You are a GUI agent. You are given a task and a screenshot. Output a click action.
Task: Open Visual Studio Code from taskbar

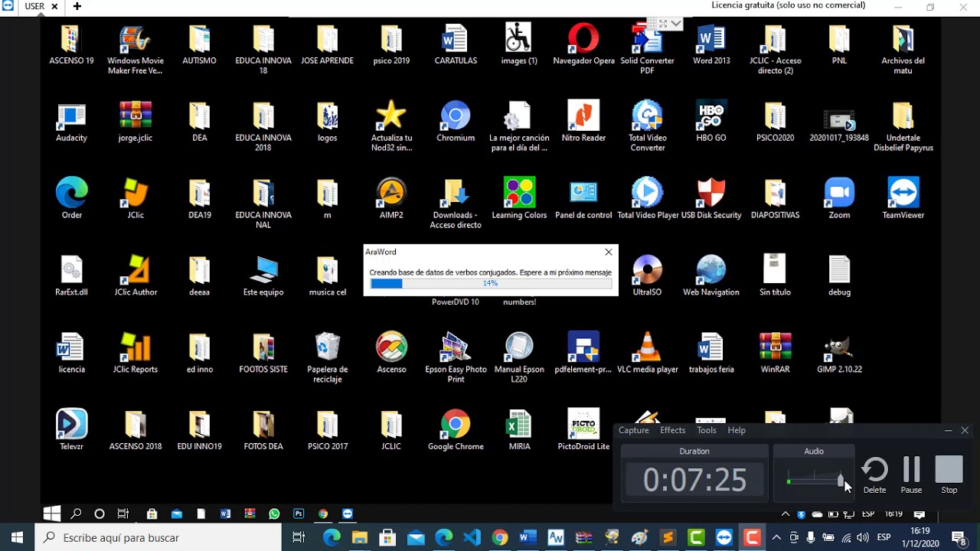click(x=472, y=538)
